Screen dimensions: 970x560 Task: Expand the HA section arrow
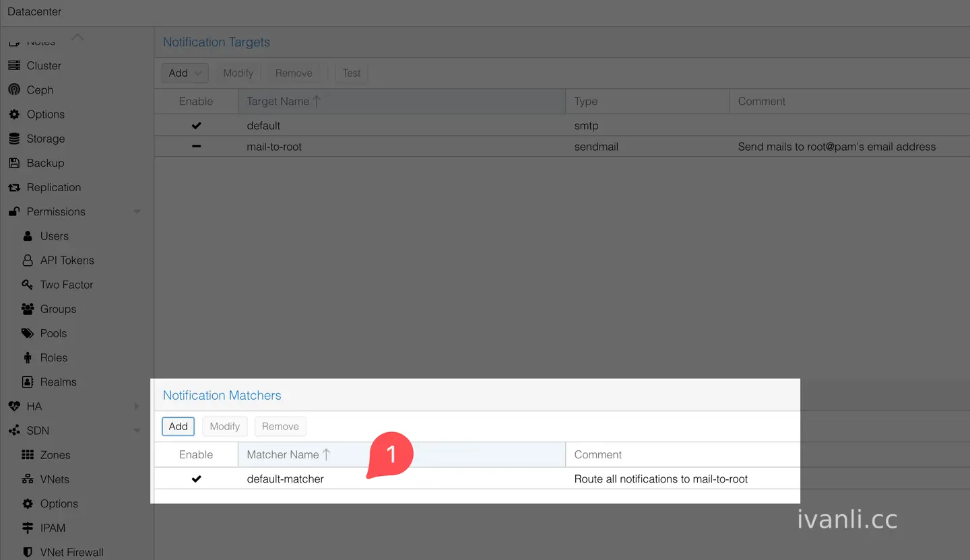(137, 407)
